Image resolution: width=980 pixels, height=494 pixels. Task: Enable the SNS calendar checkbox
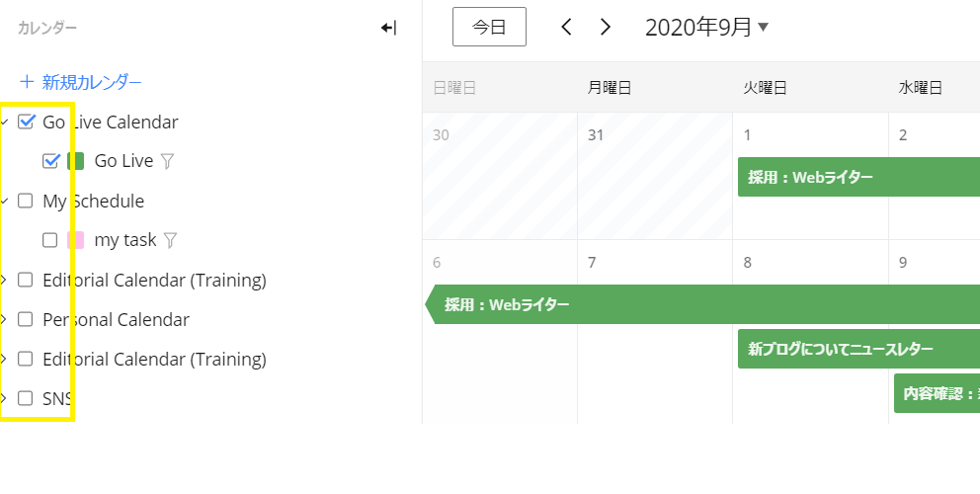tap(25, 398)
